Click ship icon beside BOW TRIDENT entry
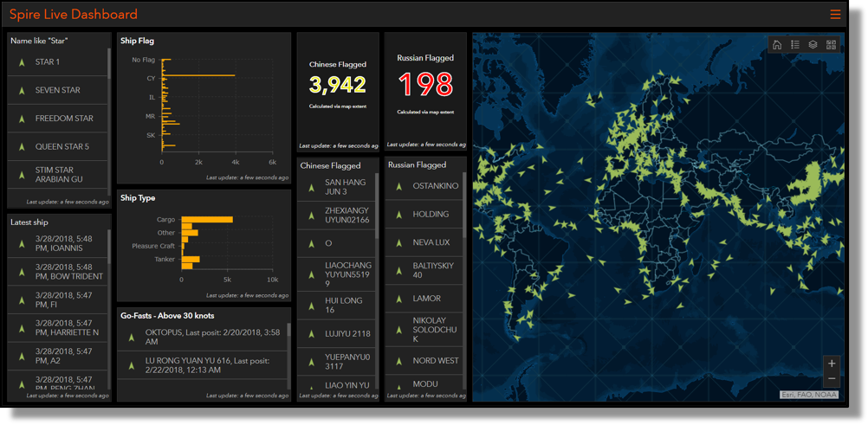Image resolution: width=868 pixels, height=425 pixels. click(22, 272)
